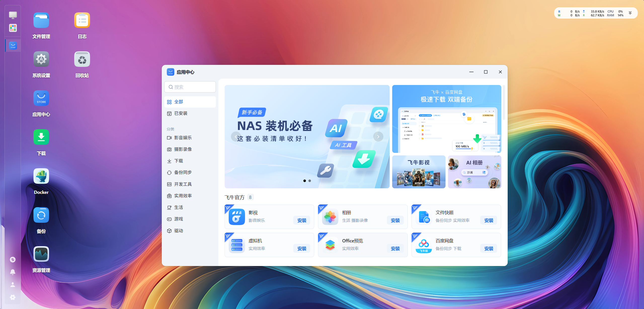Install the 虚拟机 app

pyautogui.click(x=302, y=249)
